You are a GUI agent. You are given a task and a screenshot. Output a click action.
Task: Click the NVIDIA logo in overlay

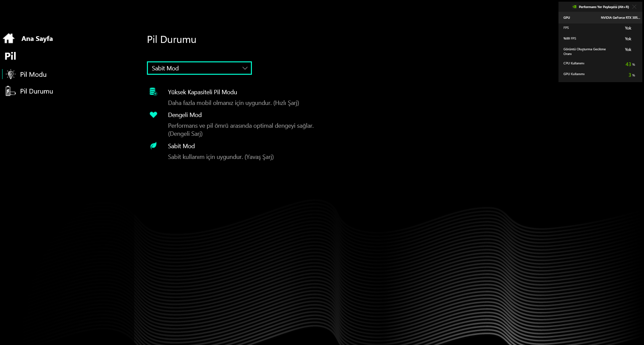tap(575, 7)
